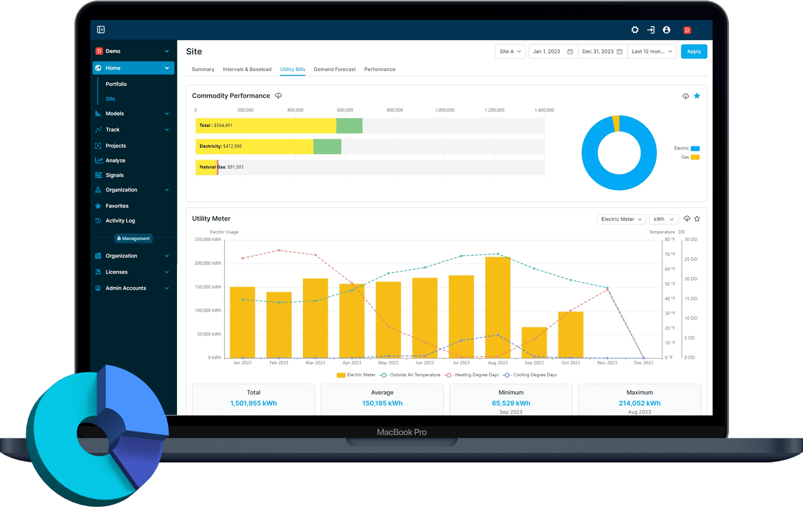Open the Jan 1, 2023 calendar icon
The height and width of the screenshot is (532, 803).
[570, 52]
